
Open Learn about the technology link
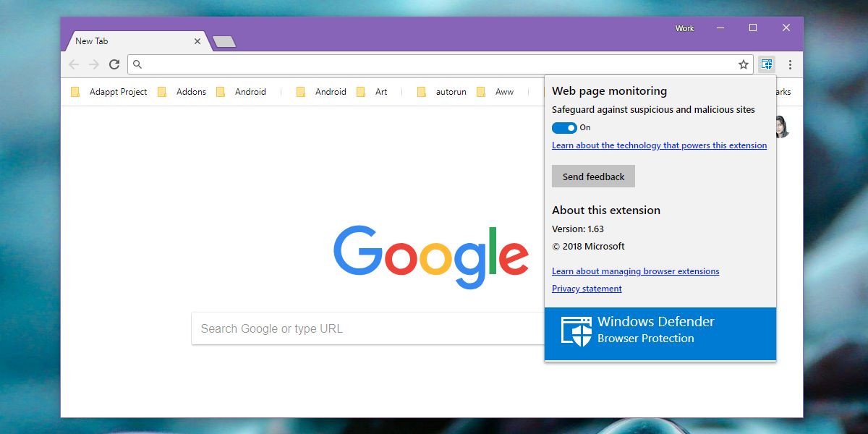point(659,145)
